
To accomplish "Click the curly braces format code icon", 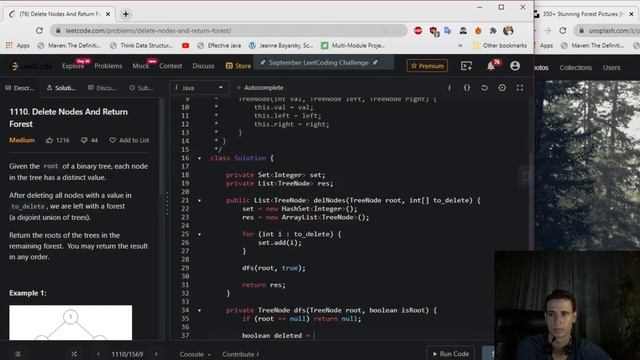I will tap(467, 88).
